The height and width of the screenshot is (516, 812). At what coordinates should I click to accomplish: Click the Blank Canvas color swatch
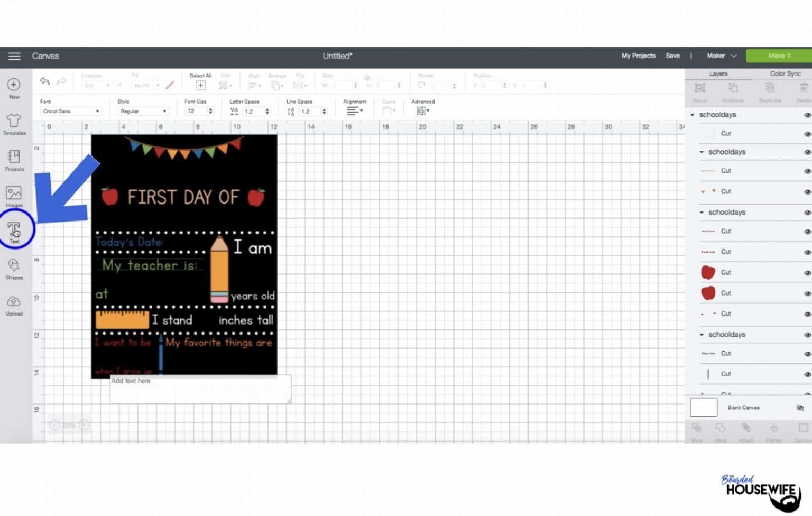(x=704, y=408)
